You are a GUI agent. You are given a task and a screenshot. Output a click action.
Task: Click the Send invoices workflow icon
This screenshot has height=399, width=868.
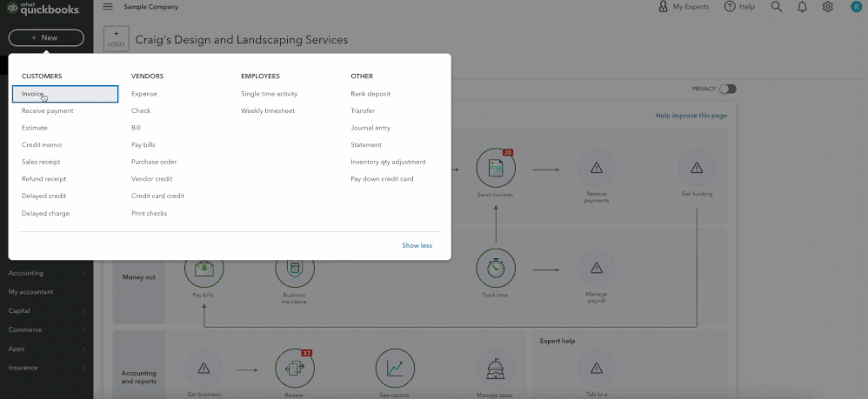click(496, 169)
